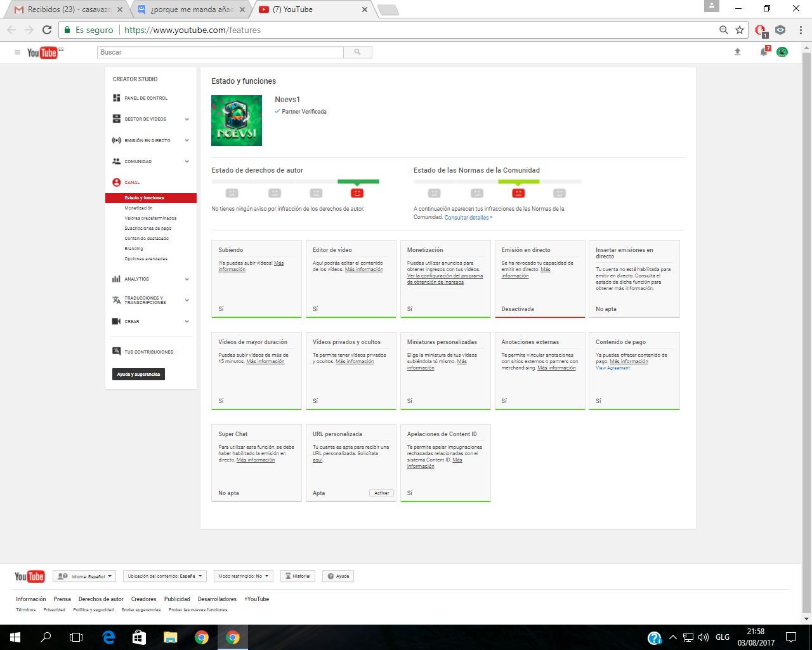
Task: Click the Analytics bar chart icon
Action: (x=116, y=279)
